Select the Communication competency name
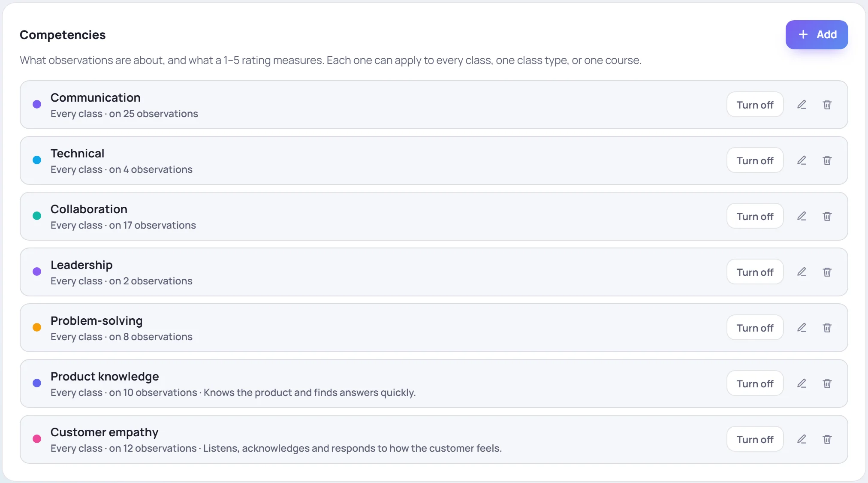Image resolution: width=868 pixels, height=483 pixels. 96,98
